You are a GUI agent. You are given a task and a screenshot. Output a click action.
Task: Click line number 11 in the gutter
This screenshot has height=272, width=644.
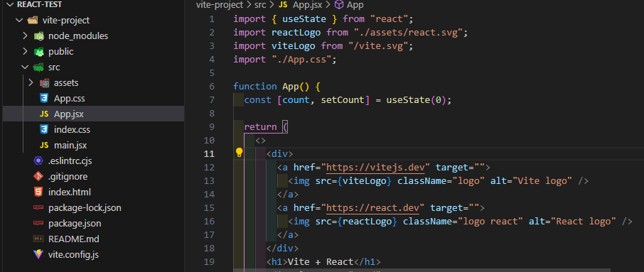[209, 153]
